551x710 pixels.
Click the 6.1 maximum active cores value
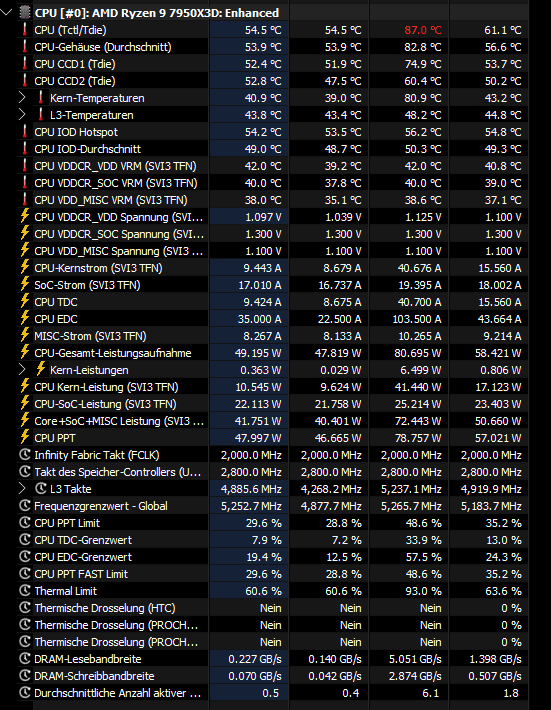coord(431,693)
